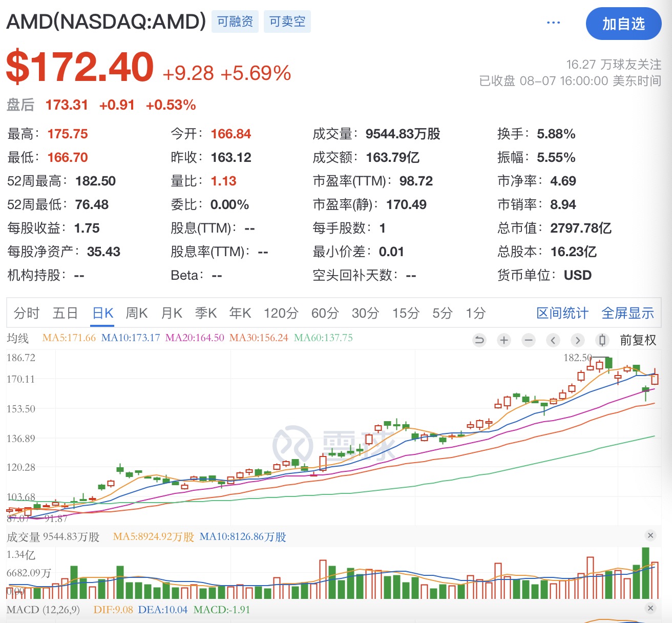
Task: Zoom in the K-line chart with plus icon
Action: [x=504, y=340]
